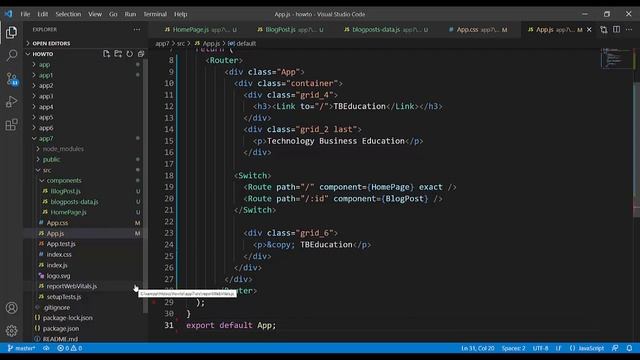The image size is (640, 360).
Task: Open the Search view in activity bar
Action: (x=11, y=55)
